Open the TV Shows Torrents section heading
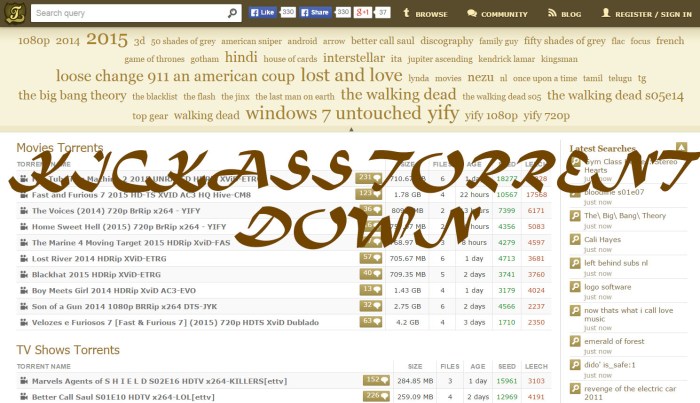Screen dimensions: 700x403 coord(68,350)
